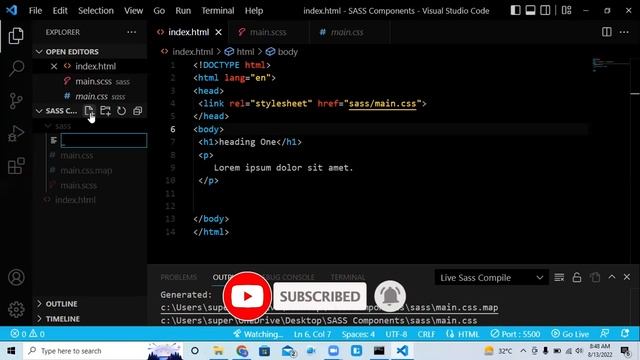
Task: Change Spaces: 4 indentation setting
Action: coord(358,334)
